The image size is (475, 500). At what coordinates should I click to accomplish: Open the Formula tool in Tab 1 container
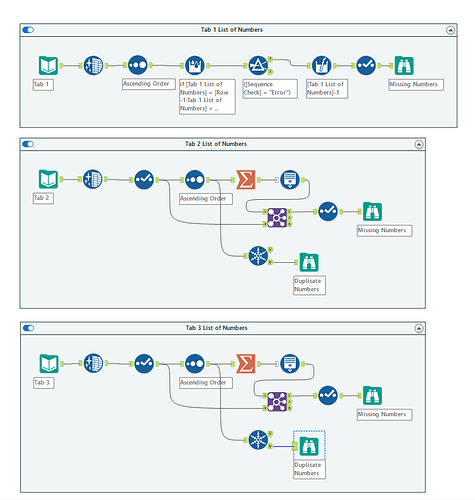[321, 65]
